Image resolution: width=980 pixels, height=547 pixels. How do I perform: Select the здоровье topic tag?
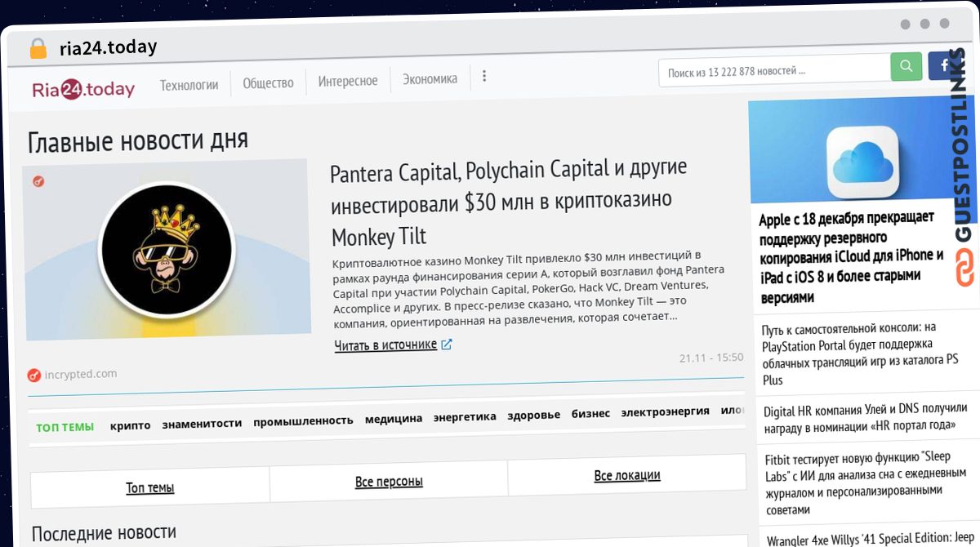pos(533,415)
